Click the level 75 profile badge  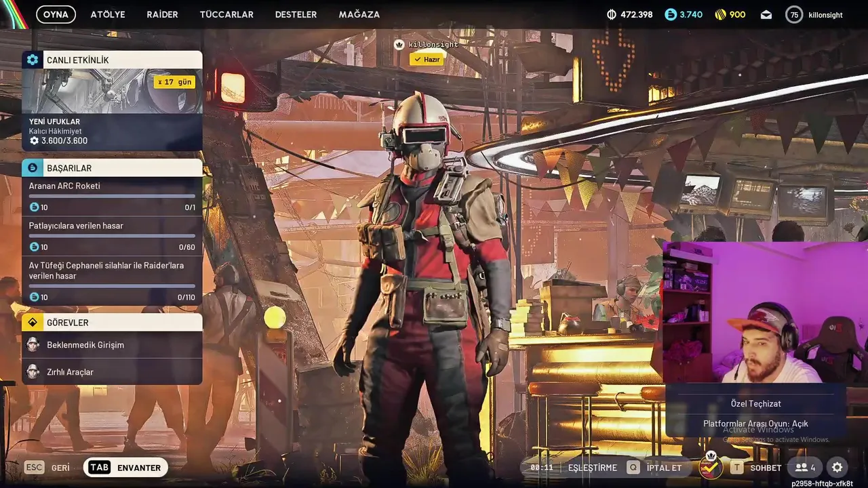[794, 14]
